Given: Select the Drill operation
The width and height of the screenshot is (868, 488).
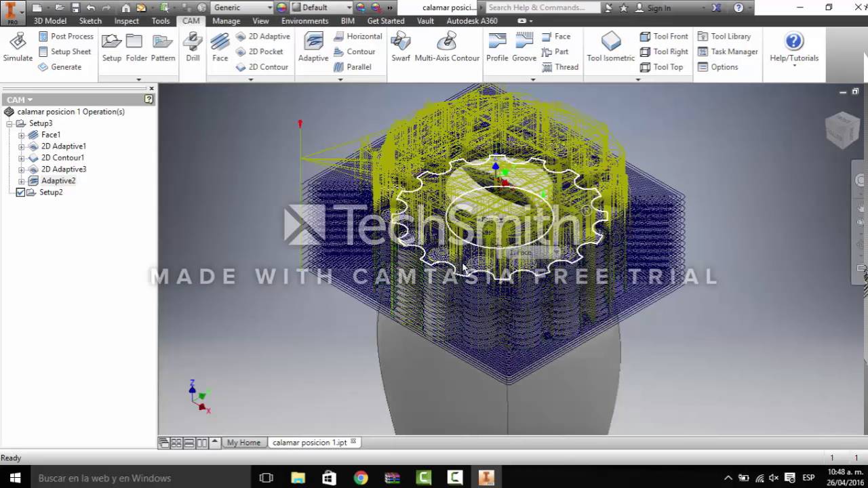Looking at the screenshot, I should [x=193, y=47].
